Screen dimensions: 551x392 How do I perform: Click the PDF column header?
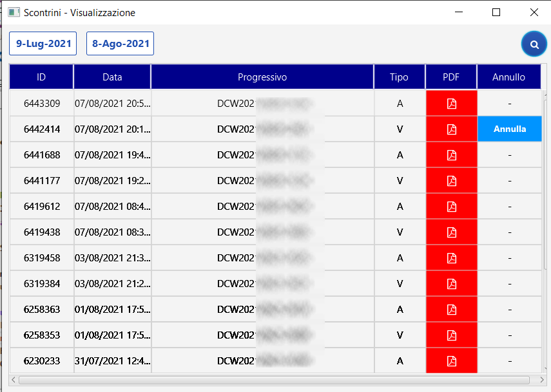(451, 77)
